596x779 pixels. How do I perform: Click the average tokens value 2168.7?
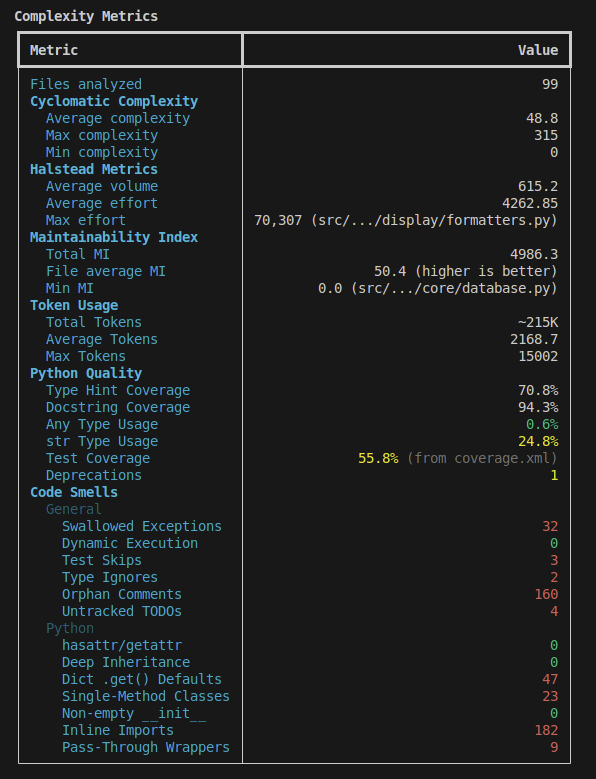(534, 339)
